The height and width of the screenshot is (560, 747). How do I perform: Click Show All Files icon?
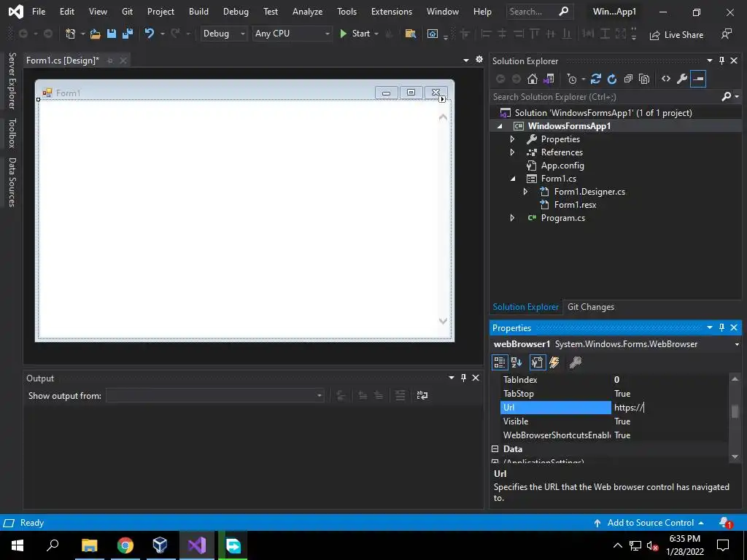(x=644, y=79)
